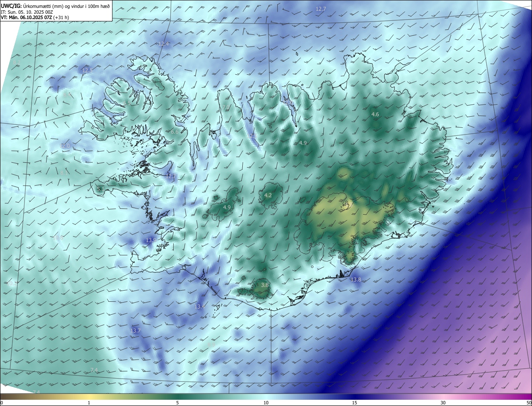Click the 12.0 value label offshore
The image size is (532, 406).
point(65,146)
